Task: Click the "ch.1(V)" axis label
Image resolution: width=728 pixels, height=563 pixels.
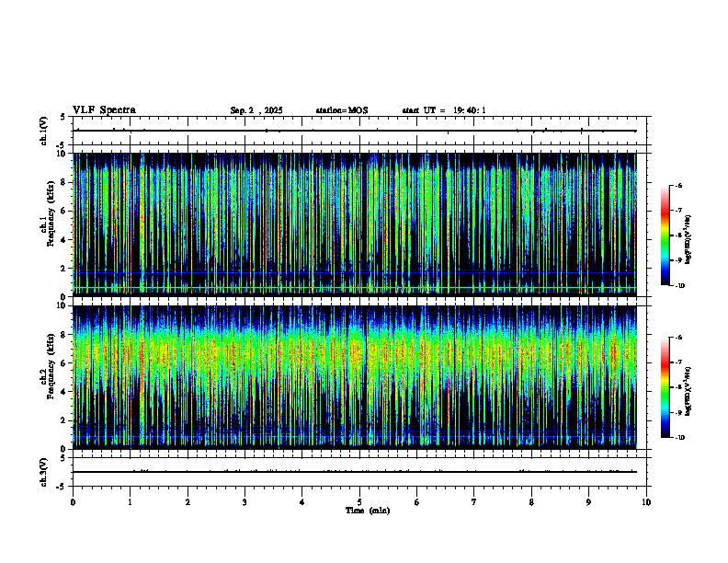Action: 44,131
